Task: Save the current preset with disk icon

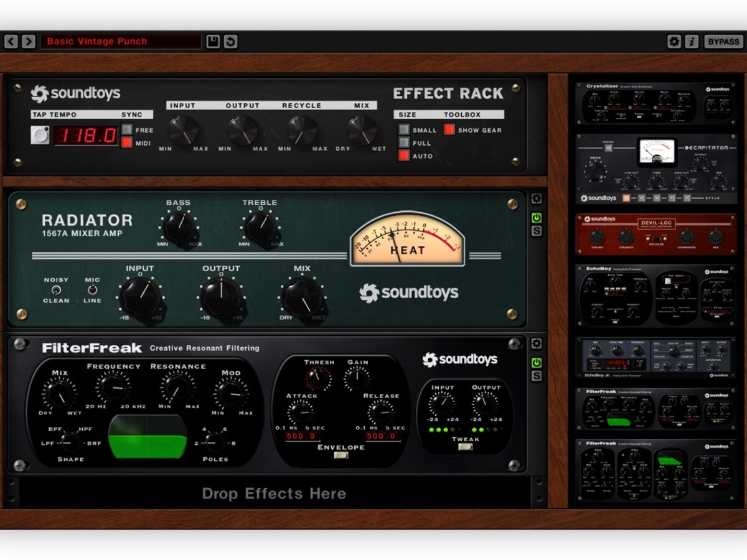Action: click(213, 42)
